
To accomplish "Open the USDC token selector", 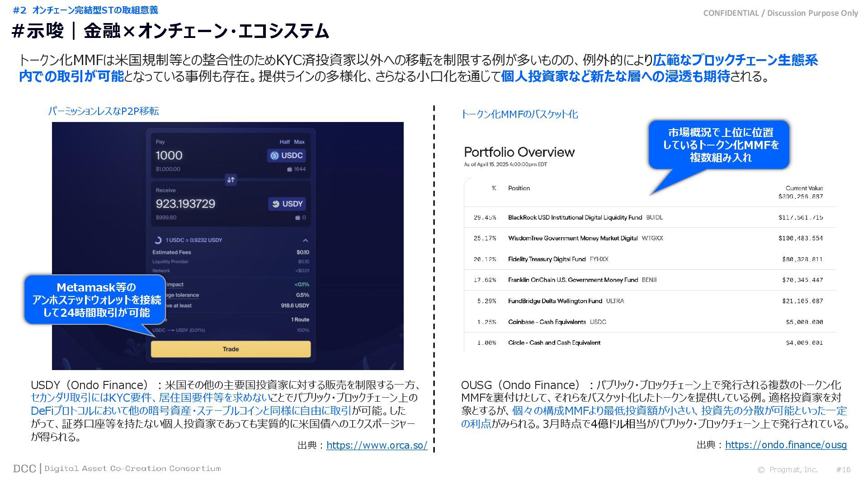I will 292,156.
